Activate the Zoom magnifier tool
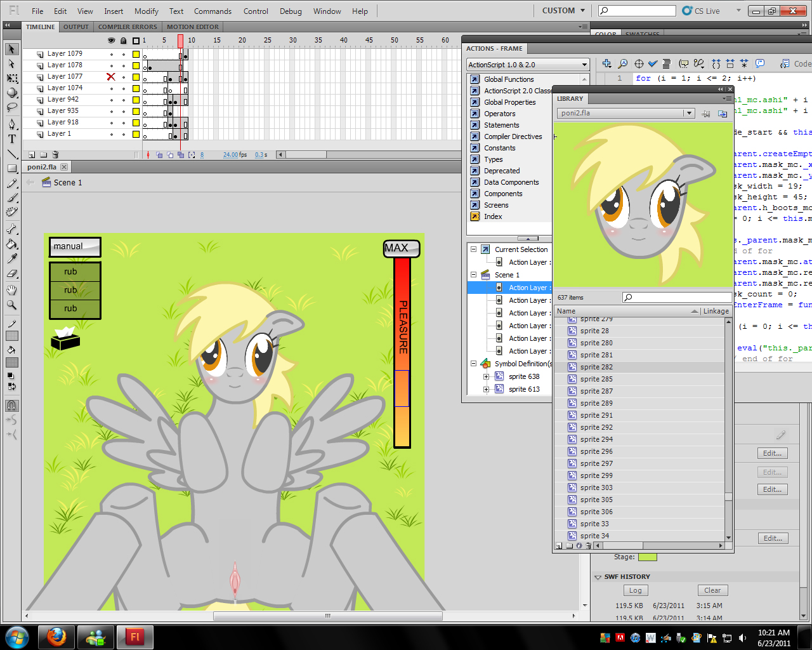The width and height of the screenshot is (812, 650). (x=12, y=305)
